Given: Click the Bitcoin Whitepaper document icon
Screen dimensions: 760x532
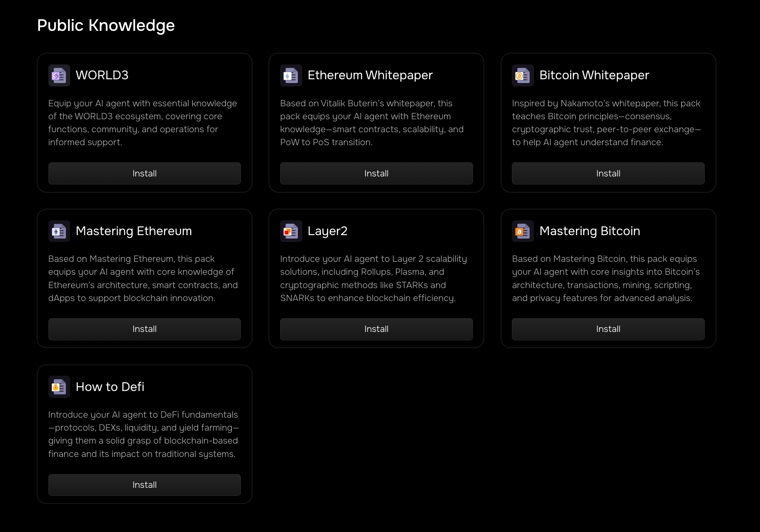Looking at the screenshot, I should tap(523, 75).
